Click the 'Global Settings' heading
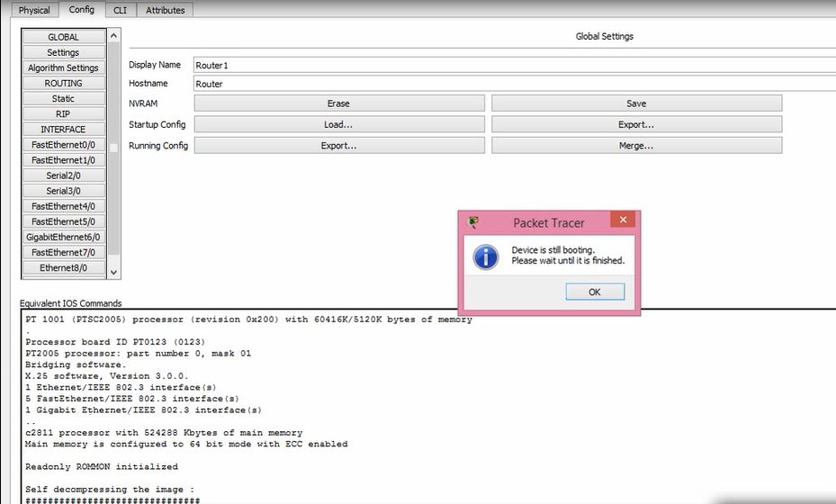836x504 pixels. coord(604,36)
